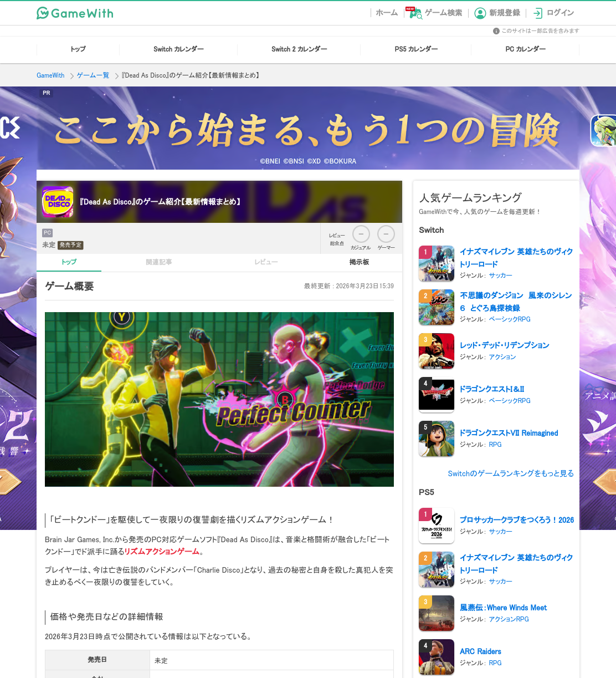616x678 pixels.
Task: Select the レビュー tab
Action: 266,262
